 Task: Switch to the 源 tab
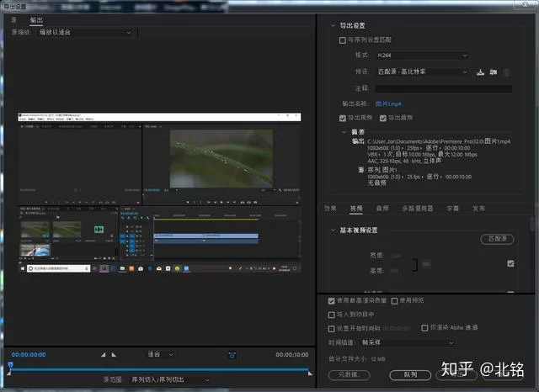[x=13, y=19]
